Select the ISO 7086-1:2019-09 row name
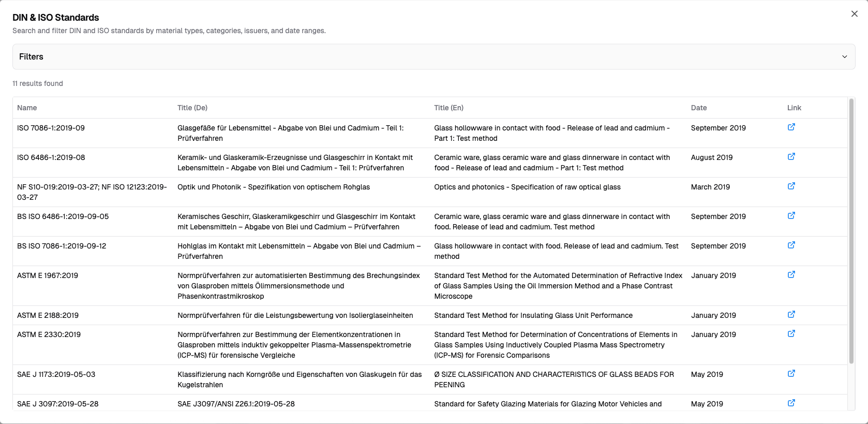 (51, 128)
